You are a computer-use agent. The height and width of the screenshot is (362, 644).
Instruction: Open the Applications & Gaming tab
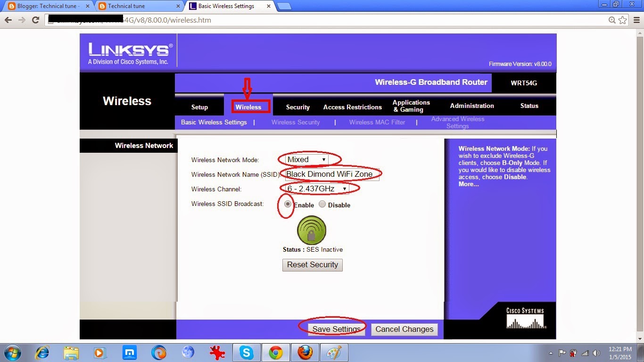(411, 106)
